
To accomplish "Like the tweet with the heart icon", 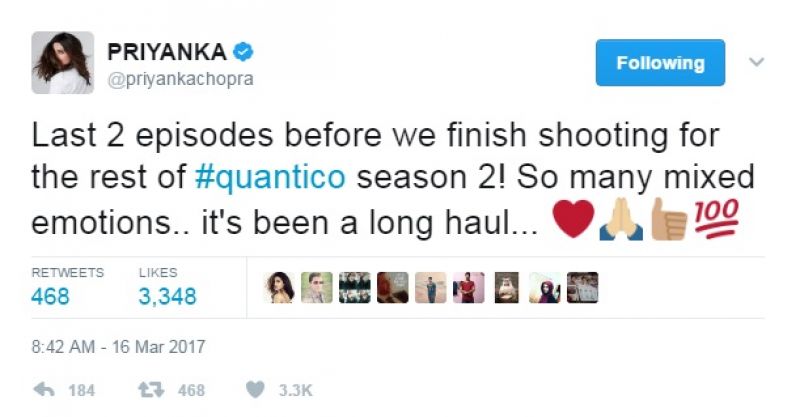I will [x=255, y=390].
